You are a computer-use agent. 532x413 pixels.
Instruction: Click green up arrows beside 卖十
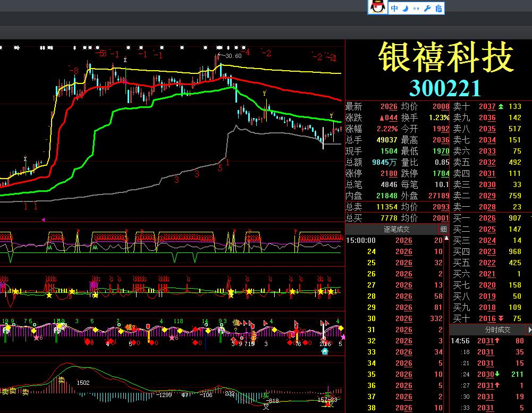(x=501, y=106)
